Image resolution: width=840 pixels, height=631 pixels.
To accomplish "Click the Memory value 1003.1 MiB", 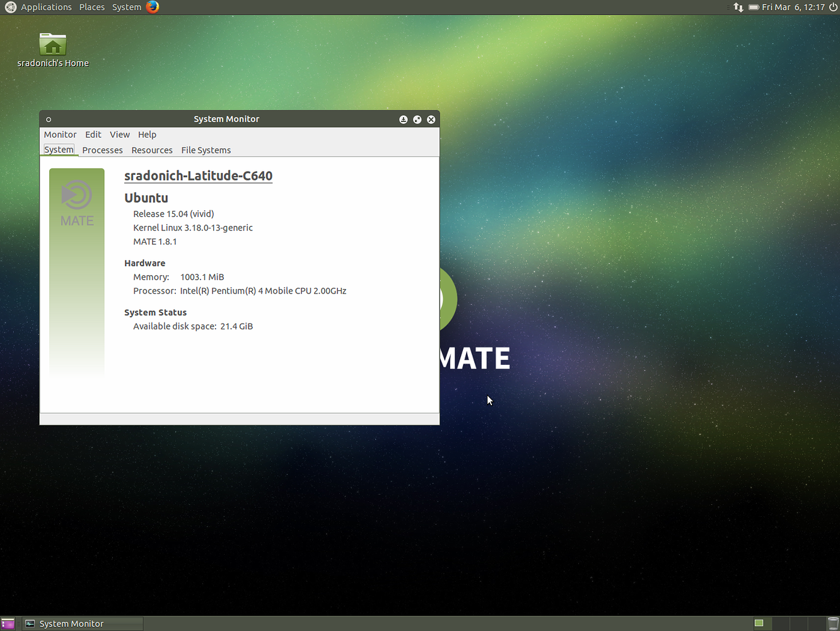I will pos(202,277).
